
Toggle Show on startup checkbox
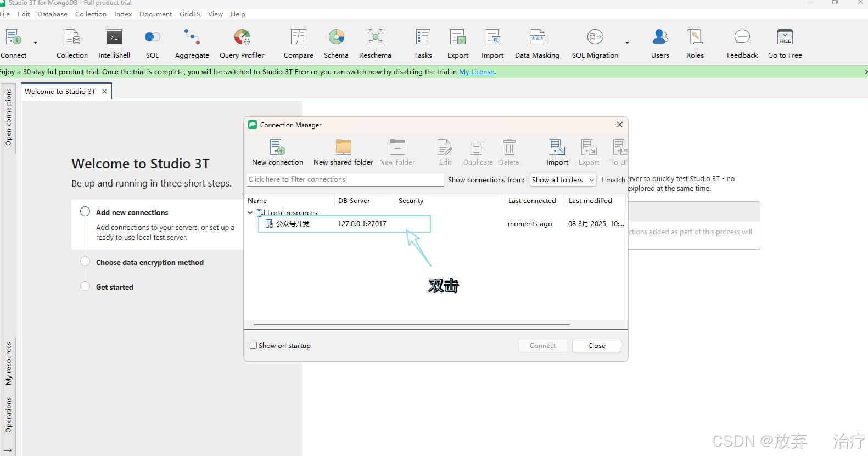coord(253,346)
